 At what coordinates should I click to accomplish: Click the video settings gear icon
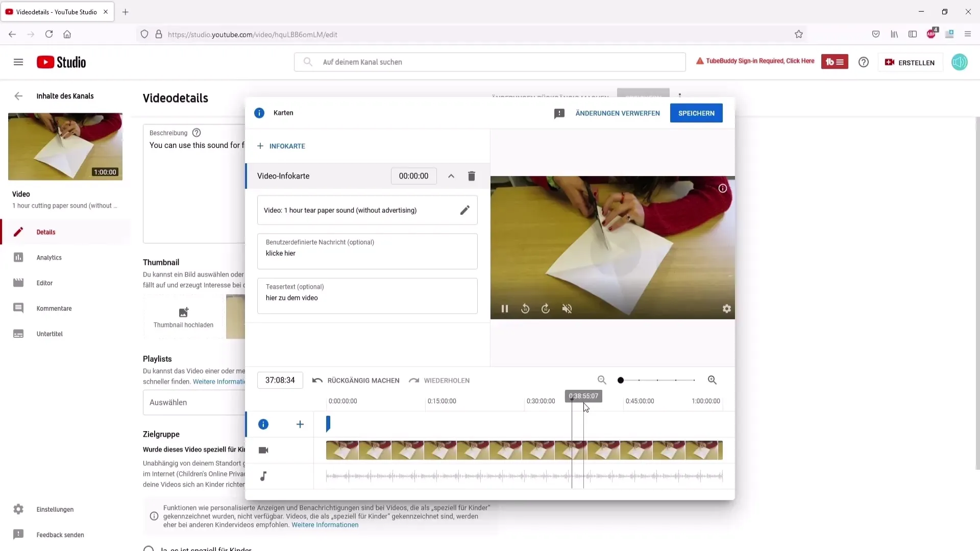coord(727,309)
